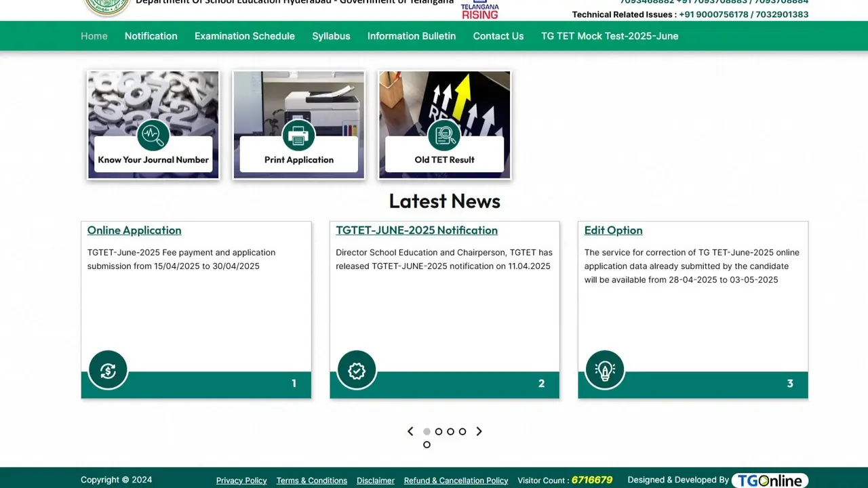Select the second carousel page dot

[x=439, y=431]
